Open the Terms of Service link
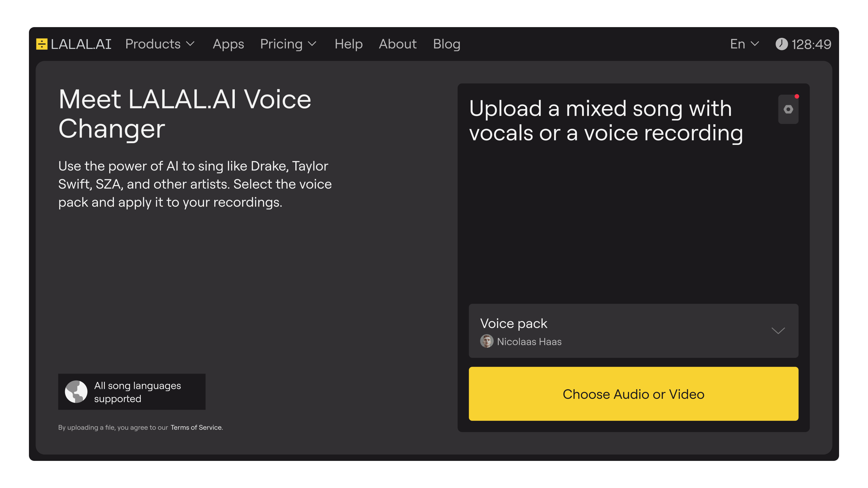This screenshot has height=488, width=868. click(196, 427)
